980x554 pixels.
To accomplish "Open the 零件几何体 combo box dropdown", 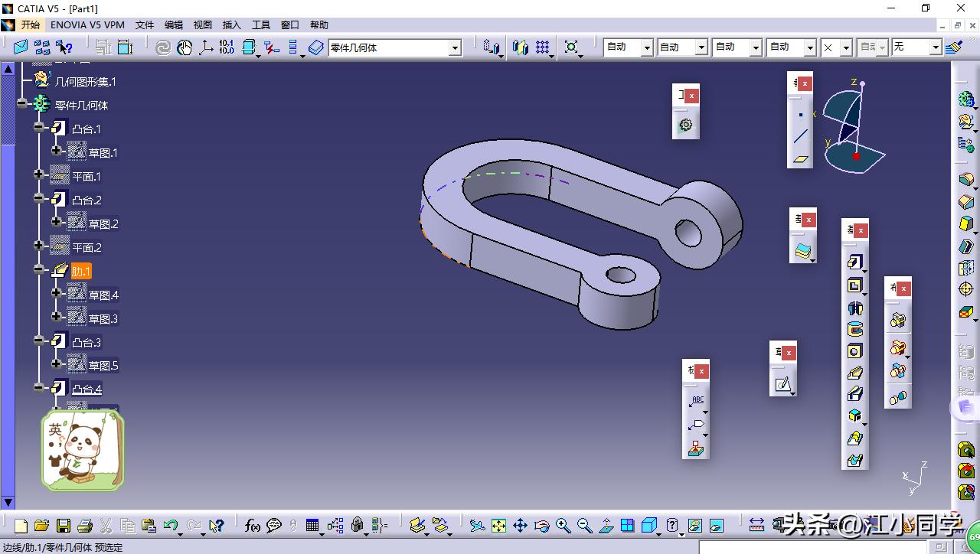I will coord(456,47).
